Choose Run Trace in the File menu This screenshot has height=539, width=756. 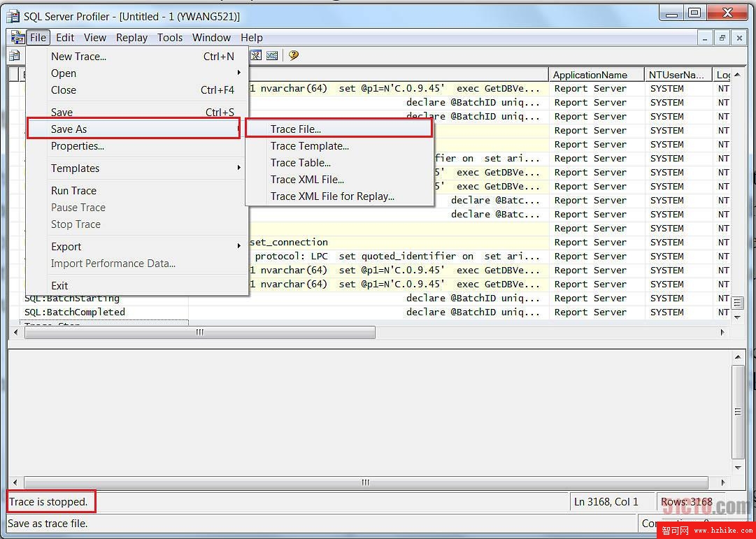[137, 191]
